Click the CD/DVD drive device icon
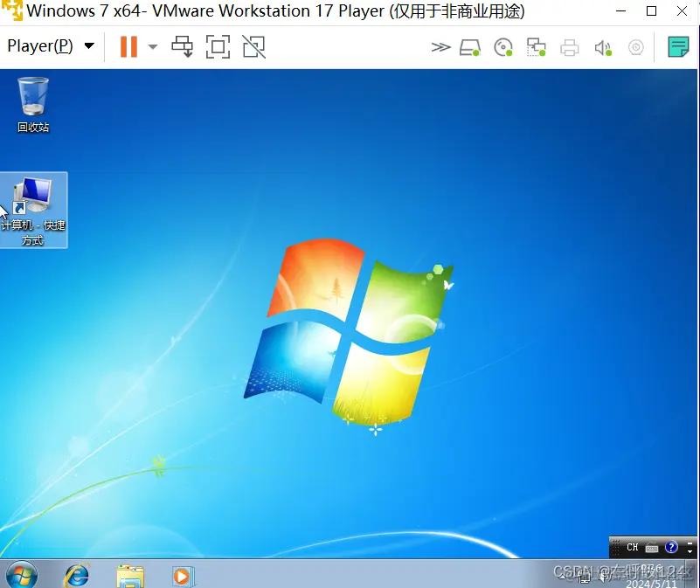This screenshot has width=700, height=588. (x=503, y=47)
